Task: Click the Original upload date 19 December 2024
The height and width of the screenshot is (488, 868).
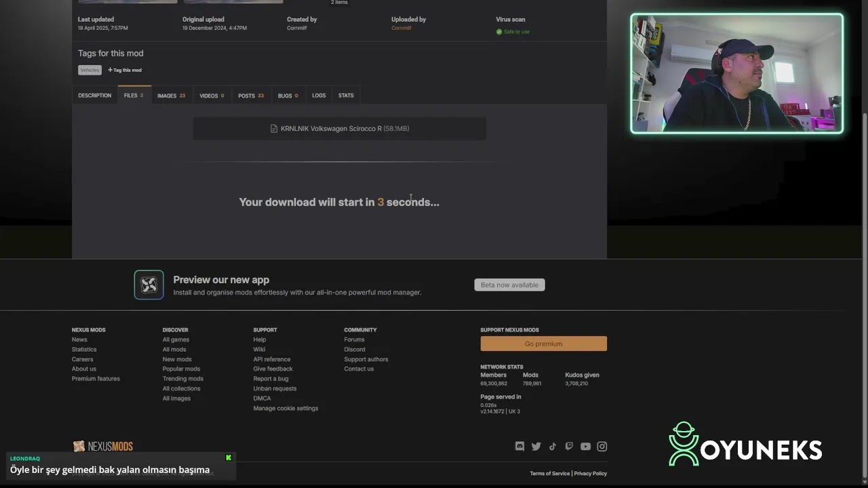Action: pyautogui.click(x=214, y=28)
